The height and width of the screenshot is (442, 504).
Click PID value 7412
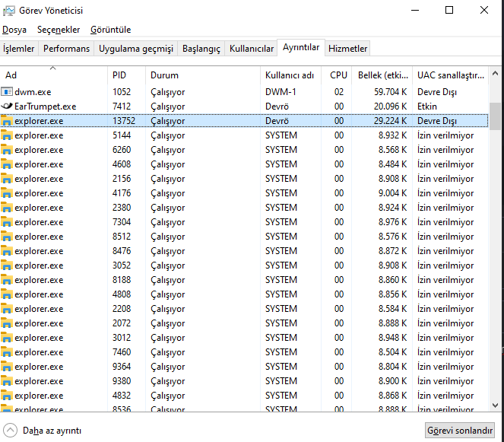coord(122,107)
